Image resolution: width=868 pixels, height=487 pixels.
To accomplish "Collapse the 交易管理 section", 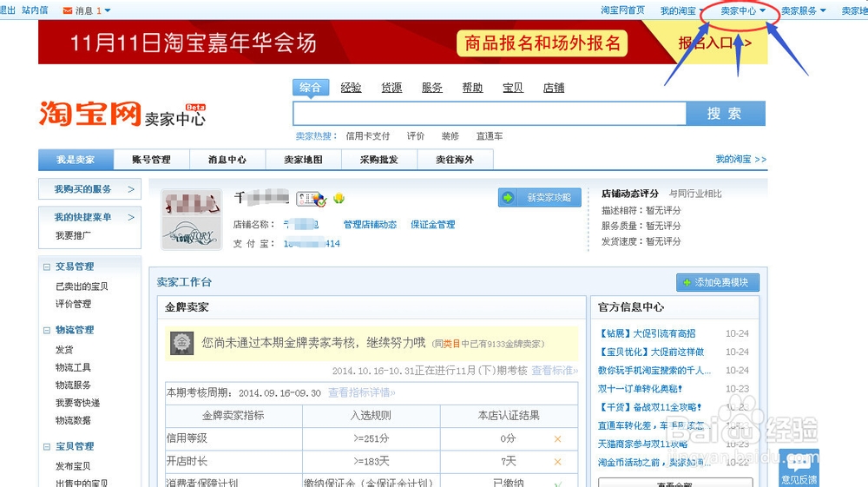I will 47,267.
